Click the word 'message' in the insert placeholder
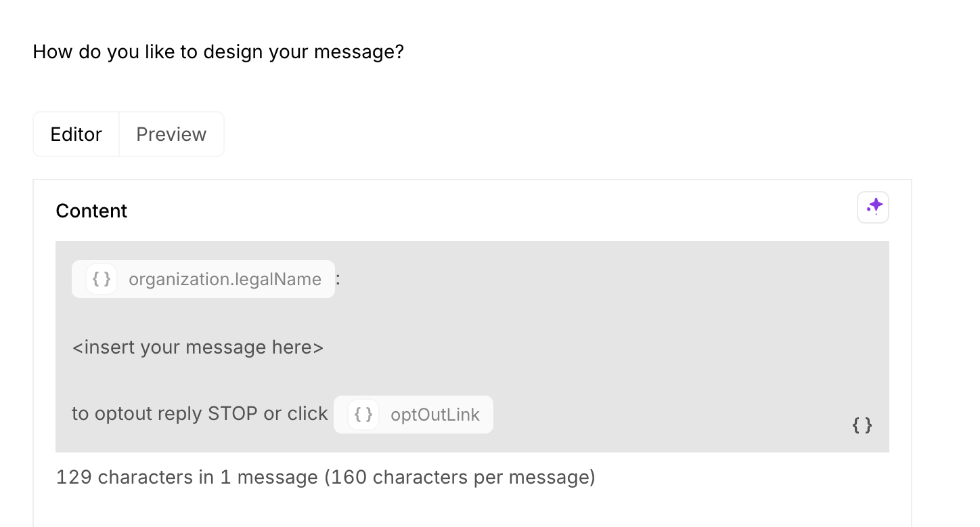The image size is (980, 527). [x=225, y=347]
